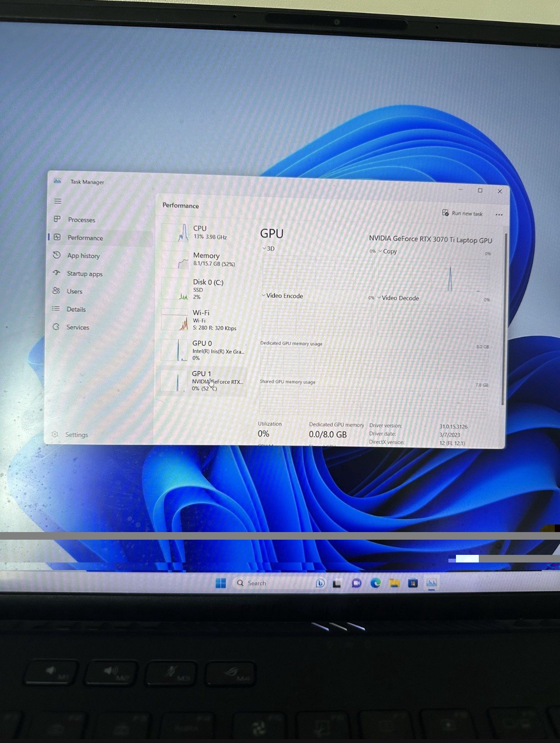The image size is (560, 743).
Task: Expand the 3D graph engine dropdown
Action: pyautogui.click(x=264, y=248)
